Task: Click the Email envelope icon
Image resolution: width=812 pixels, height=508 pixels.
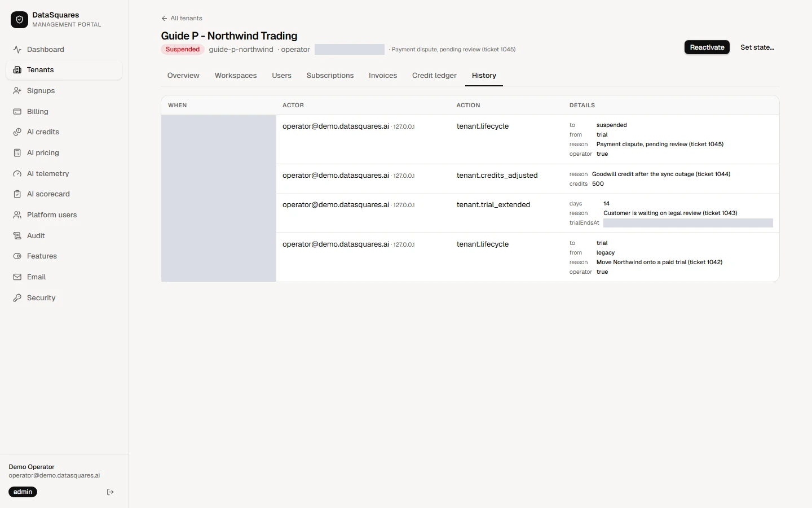Action: [17, 277]
